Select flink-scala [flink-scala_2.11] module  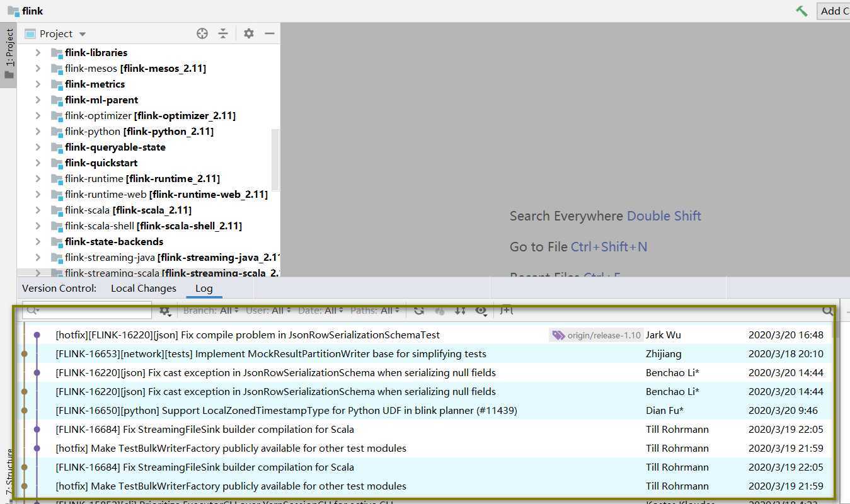click(x=128, y=210)
